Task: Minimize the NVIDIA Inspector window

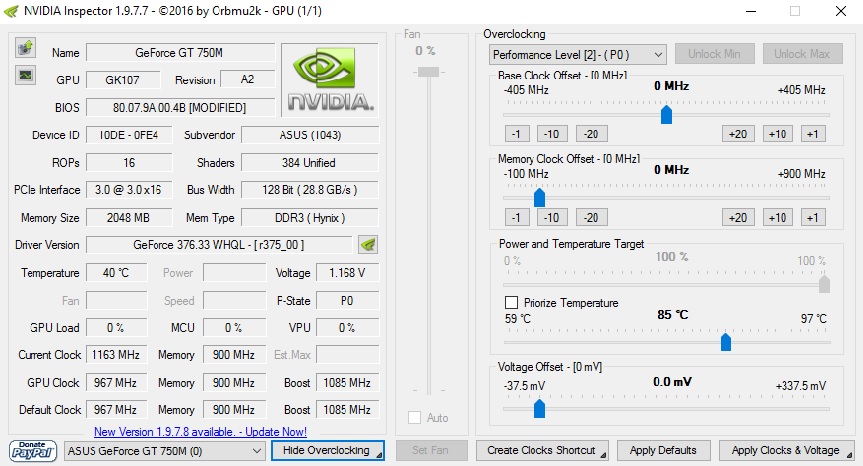Action: (x=752, y=11)
